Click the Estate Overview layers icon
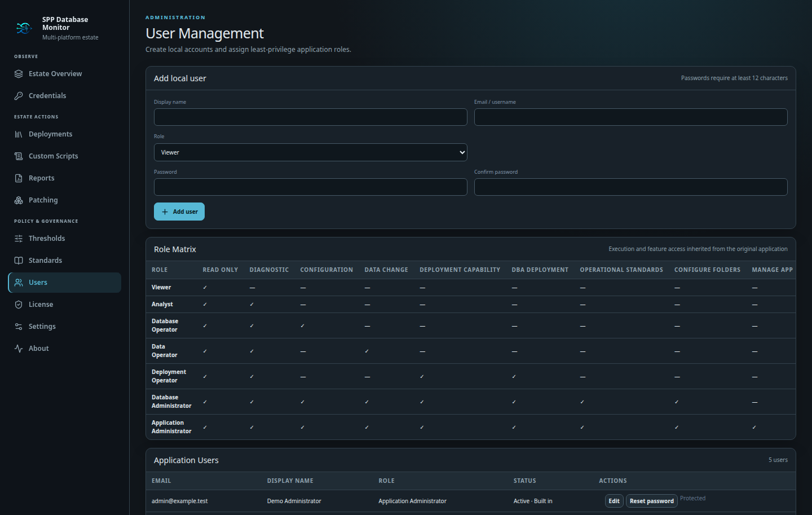Screen dimensions: 812x515 (19, 74)
